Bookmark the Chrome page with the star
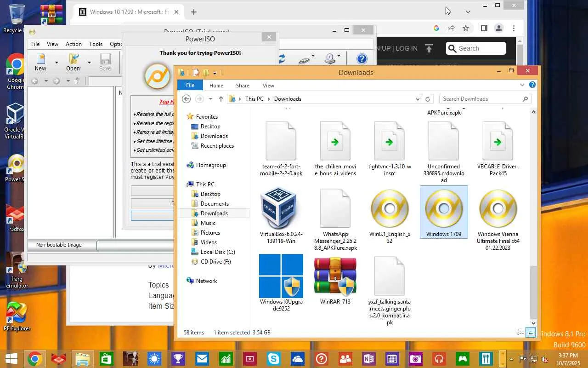The image size is (588, 368). [x=466, y=28]
